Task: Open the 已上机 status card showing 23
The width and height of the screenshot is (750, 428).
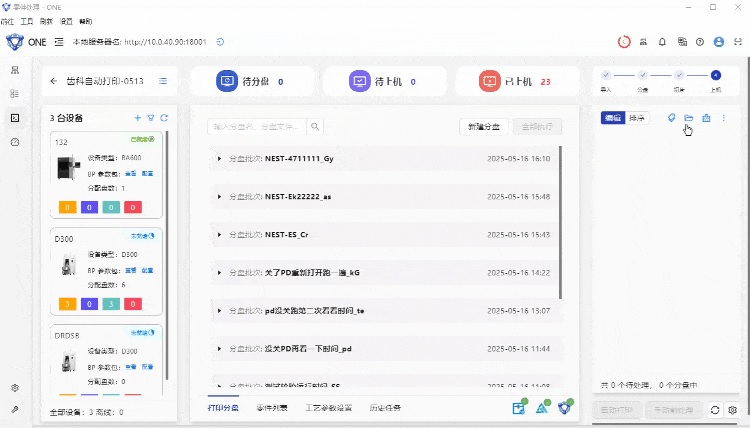Action: coord(518,81)
